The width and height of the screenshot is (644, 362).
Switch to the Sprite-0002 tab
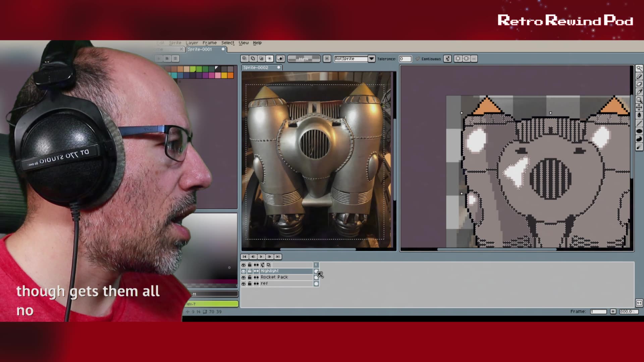pos(258,67)
